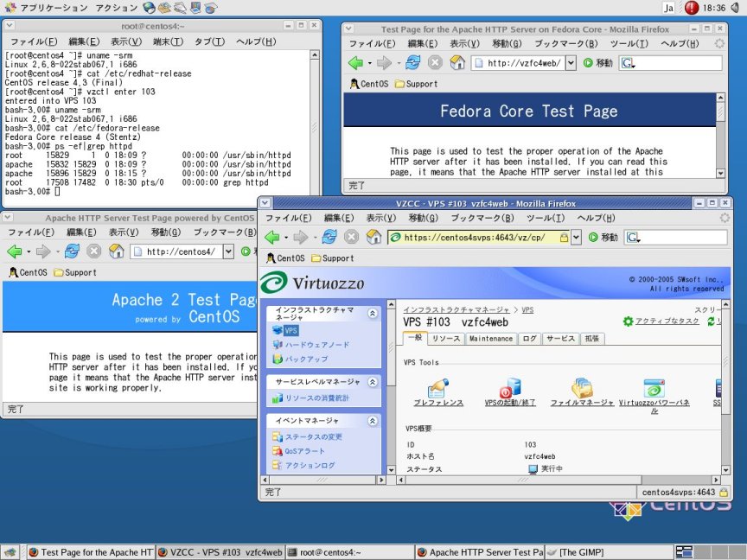The width and height of the screenshot is (747, 560).
Task: Click search box in Fedora Test Page window
Action: coord(671,63)
